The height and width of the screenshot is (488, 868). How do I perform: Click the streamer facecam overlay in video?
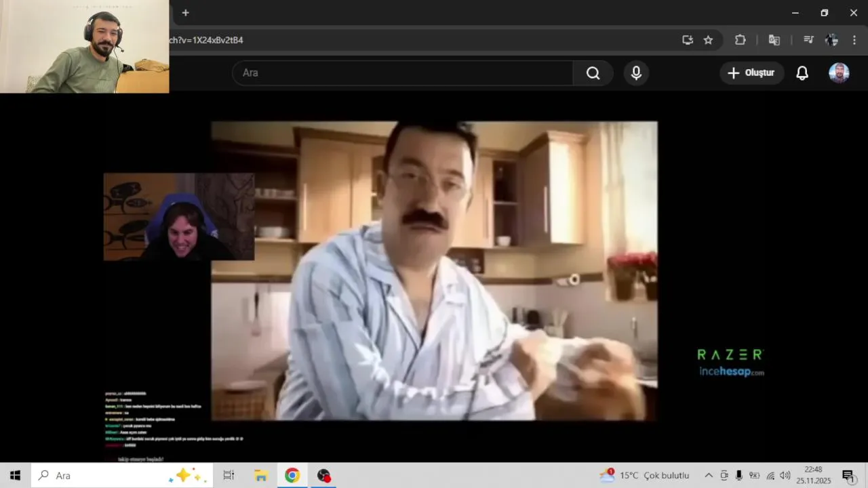click(x=179, y=217)
